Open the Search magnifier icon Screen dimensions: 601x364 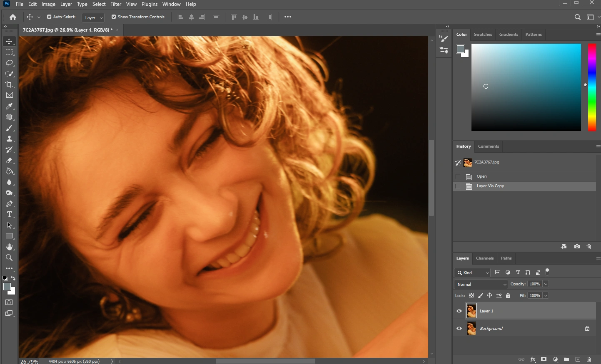pos(577,17)
